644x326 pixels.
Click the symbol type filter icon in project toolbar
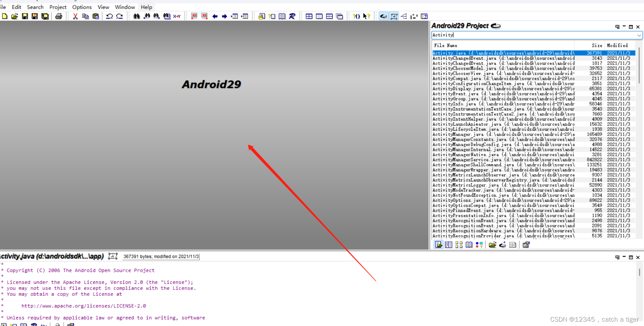[x=479, y=245]
